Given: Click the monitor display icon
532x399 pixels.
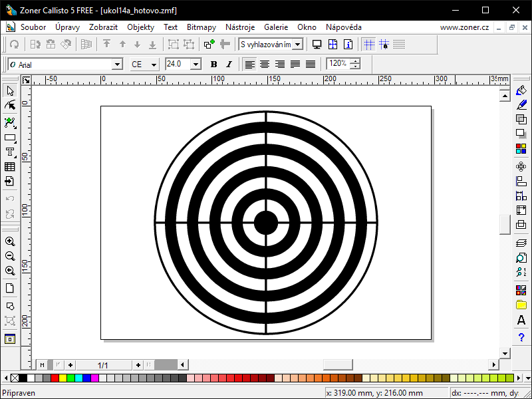Looking at the screenshot, I should (x=317, y=44).
